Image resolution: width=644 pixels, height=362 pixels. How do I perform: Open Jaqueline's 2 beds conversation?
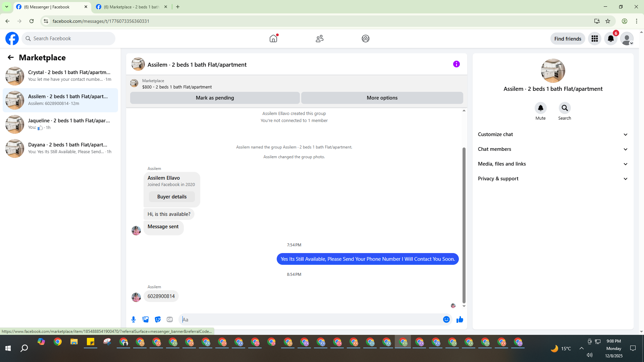point(60,124)
